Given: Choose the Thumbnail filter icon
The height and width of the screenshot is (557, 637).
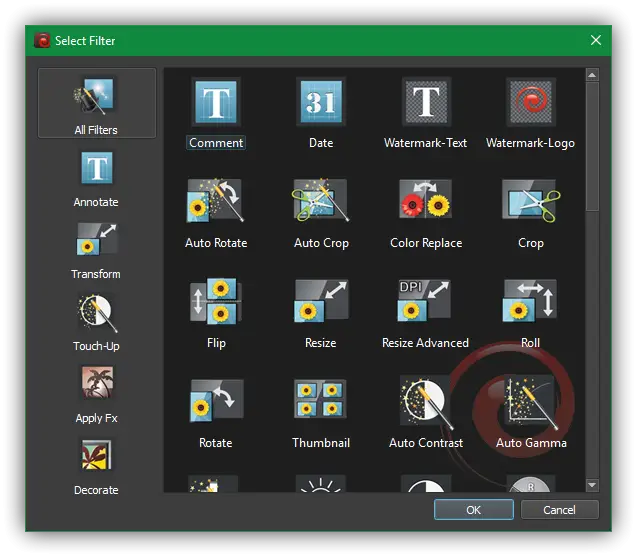Looking at the screenshot, I should 320,399.
